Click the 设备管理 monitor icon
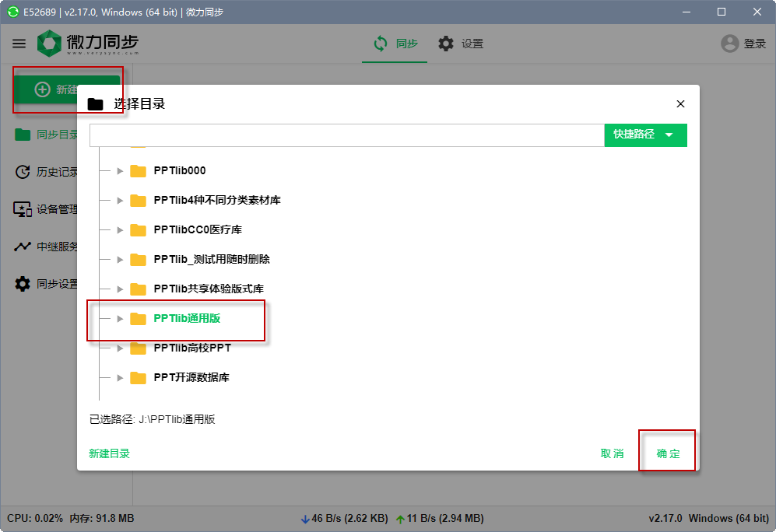 (x=23, y=209)
